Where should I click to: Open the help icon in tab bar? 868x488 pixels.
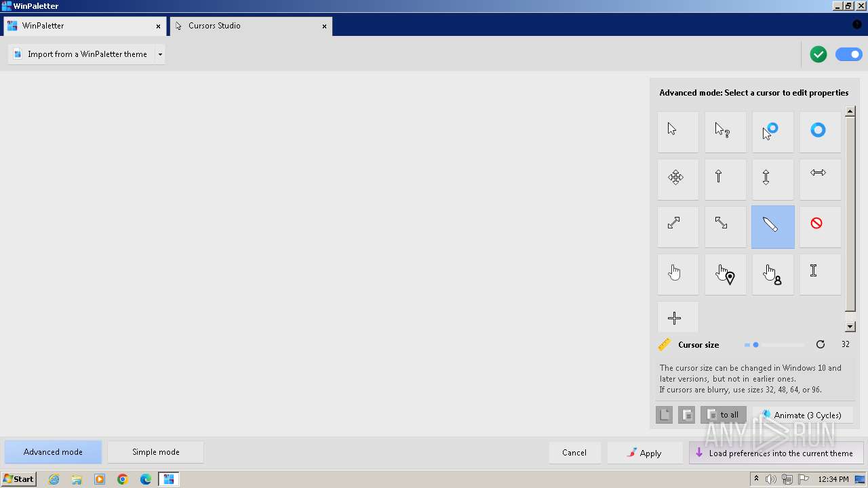pyautogui.click(x=856, y=24)
